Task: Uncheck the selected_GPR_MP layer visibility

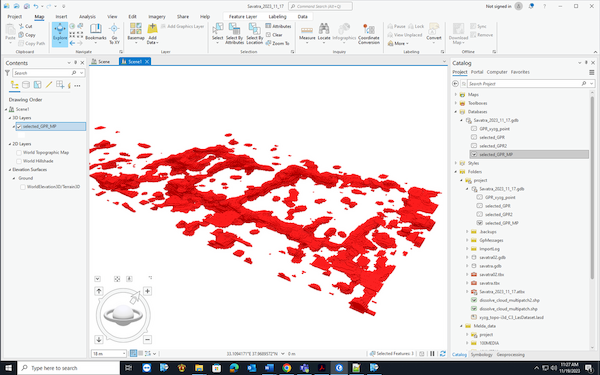Action: 19,126
